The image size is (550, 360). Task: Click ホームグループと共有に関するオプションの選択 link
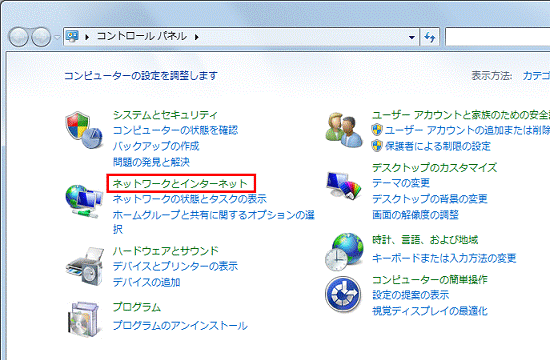(214, 221)
